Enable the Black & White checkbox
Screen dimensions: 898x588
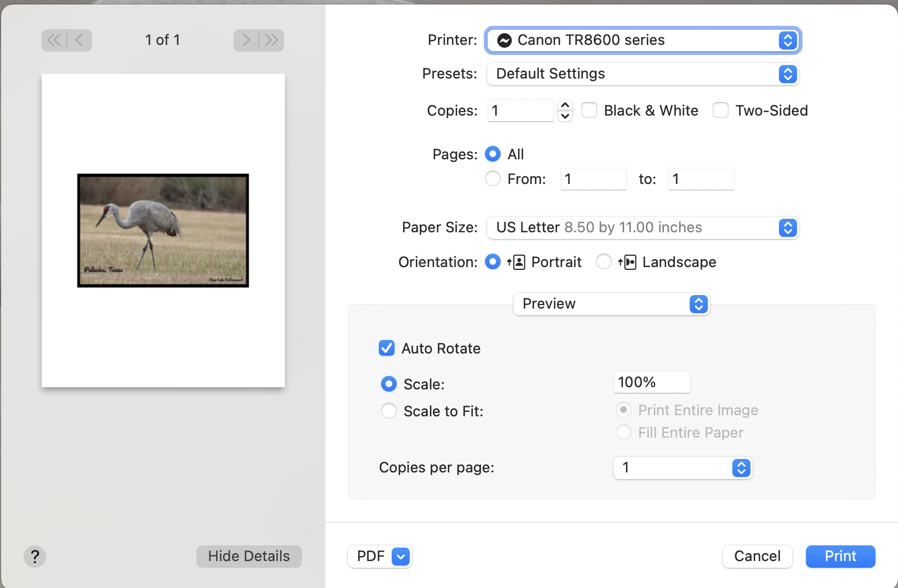coord(589,110)
